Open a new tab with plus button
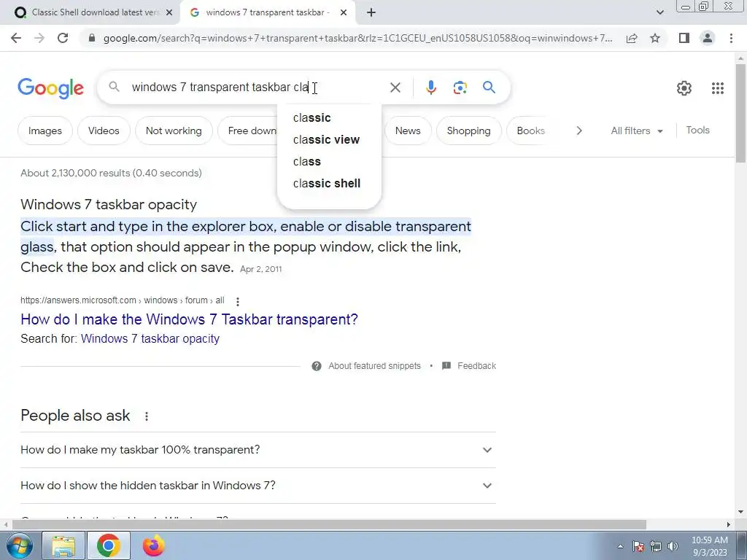 (371, 12)
